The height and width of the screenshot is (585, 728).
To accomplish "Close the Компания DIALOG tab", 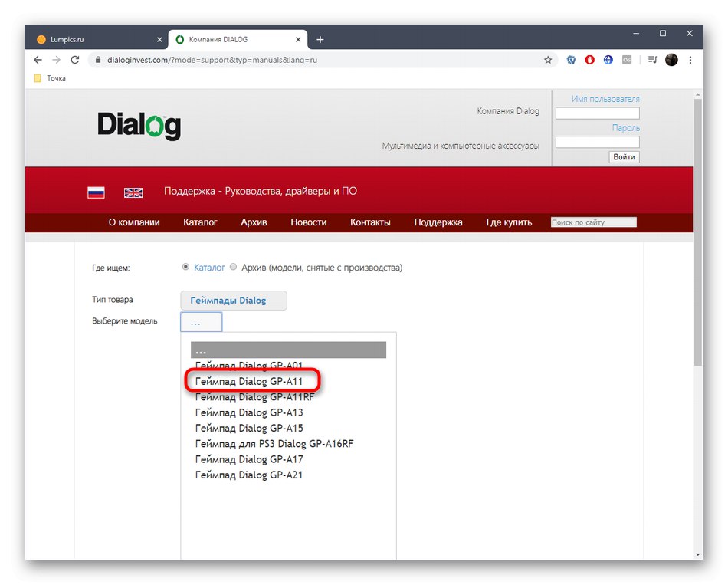I will pos(298,40).
